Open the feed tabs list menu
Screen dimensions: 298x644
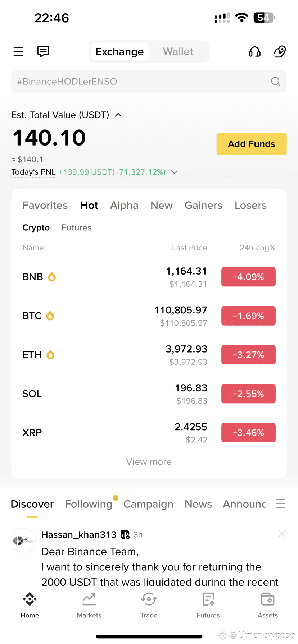pyautogui.click(x=281, y=503)
